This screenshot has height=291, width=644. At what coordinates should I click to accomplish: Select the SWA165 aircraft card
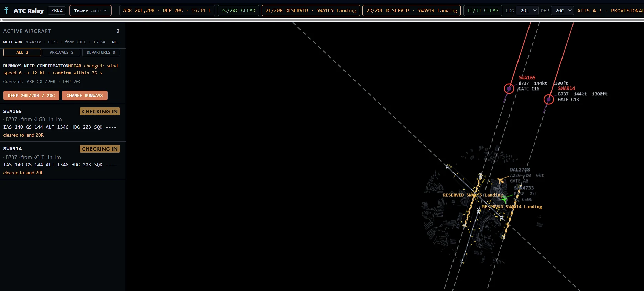click(x=63, y=123)
